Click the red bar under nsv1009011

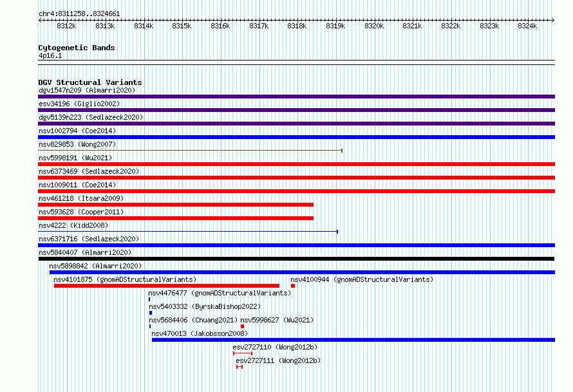point(296,191)
